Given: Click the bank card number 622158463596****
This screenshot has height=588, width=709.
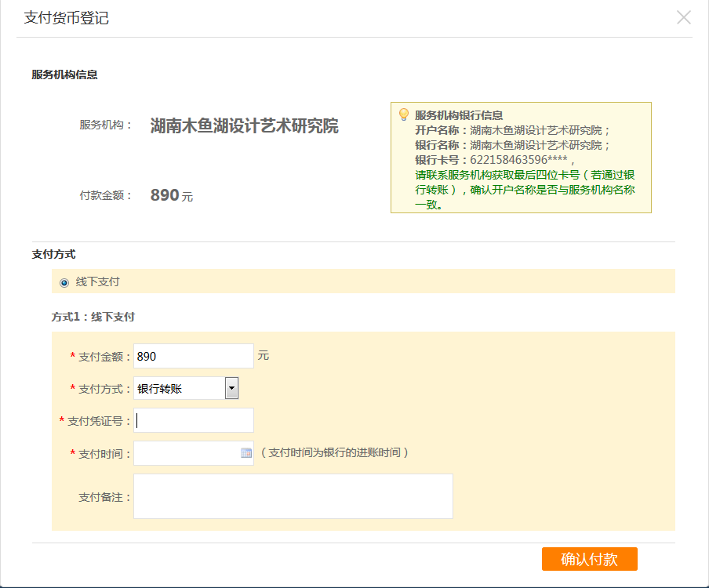Looking at the screenshot, I should (x=518, y=160).
